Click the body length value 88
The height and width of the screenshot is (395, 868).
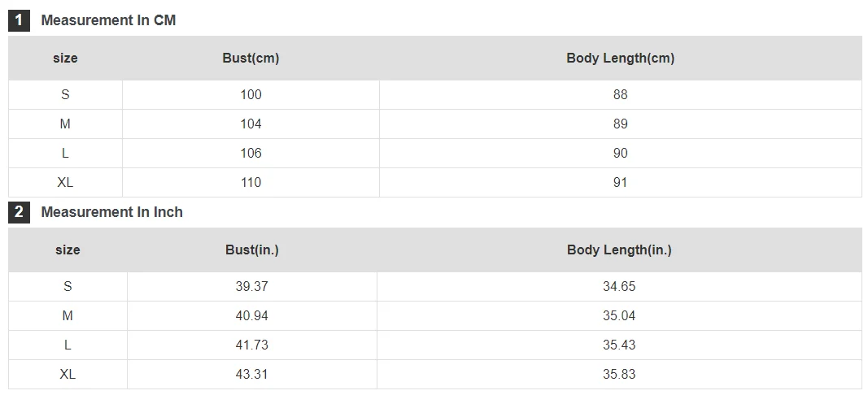pyautogui.click(x=621, y=95)
